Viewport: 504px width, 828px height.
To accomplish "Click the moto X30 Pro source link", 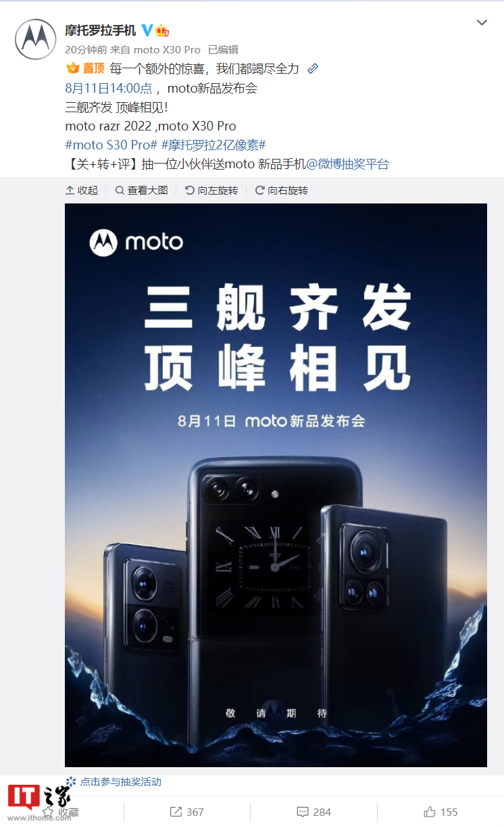I will tap(167, 49).
